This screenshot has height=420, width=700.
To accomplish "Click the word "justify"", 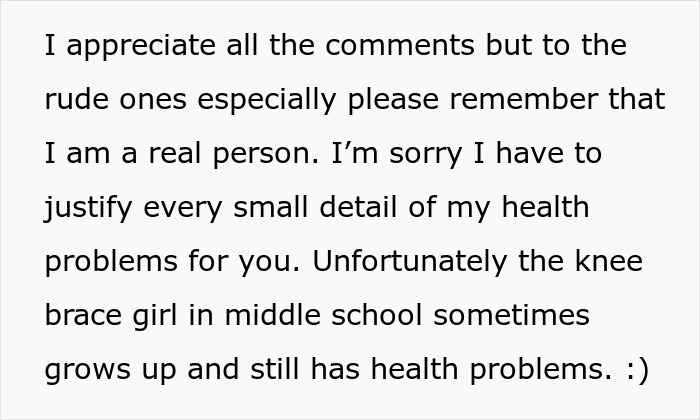I will (x=88, y=209).
